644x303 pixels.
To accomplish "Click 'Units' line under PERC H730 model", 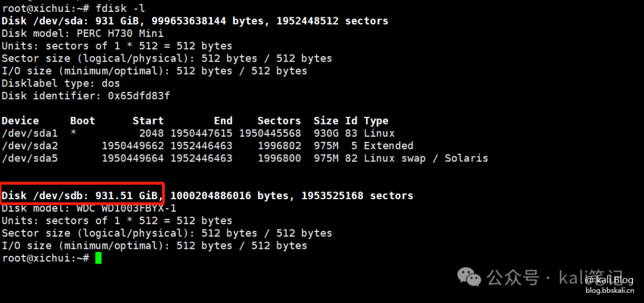I will 117,45.
